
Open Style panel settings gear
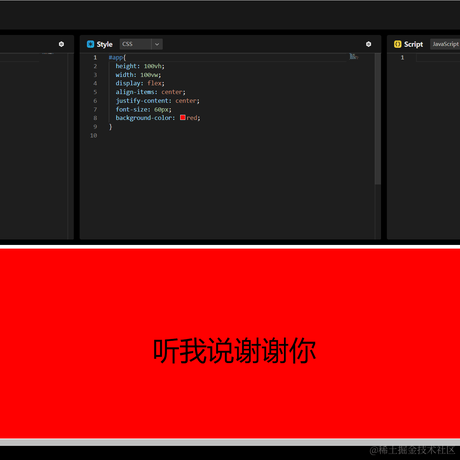pyautogui.click(x=368, y=44)
